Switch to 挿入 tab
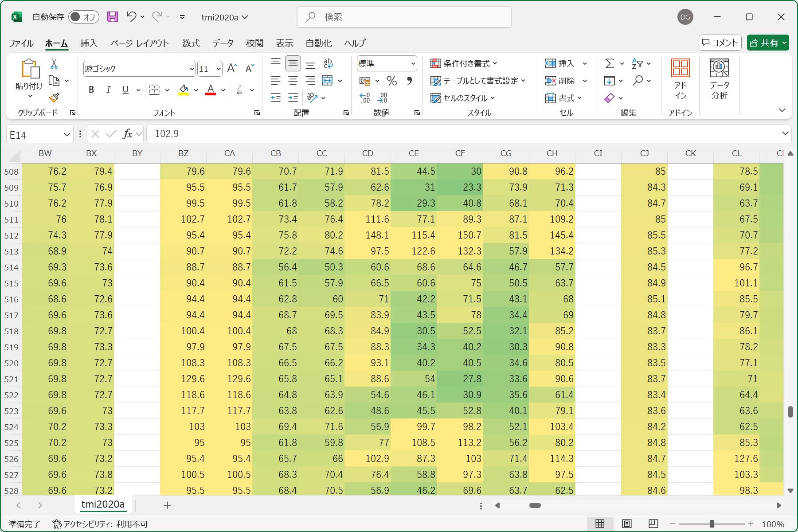Image resolution: width=798 pixels, height=532 pixels. (x=89, y=43)
